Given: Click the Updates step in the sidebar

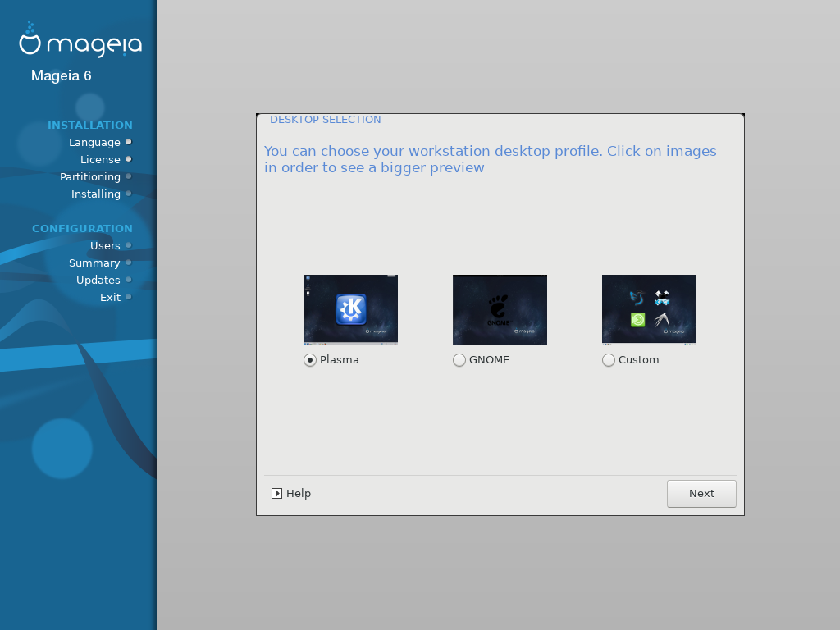Looking at the screenshot, I should pyautogui.click(x=98, y=281).
